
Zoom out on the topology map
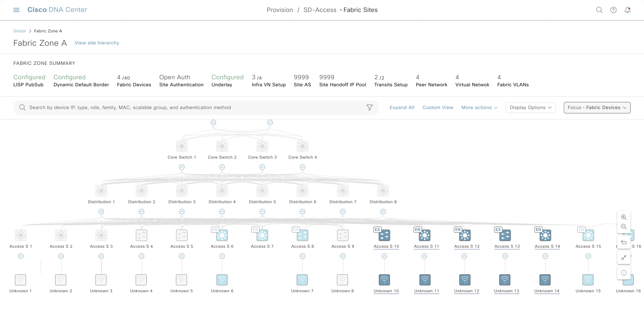624,227
